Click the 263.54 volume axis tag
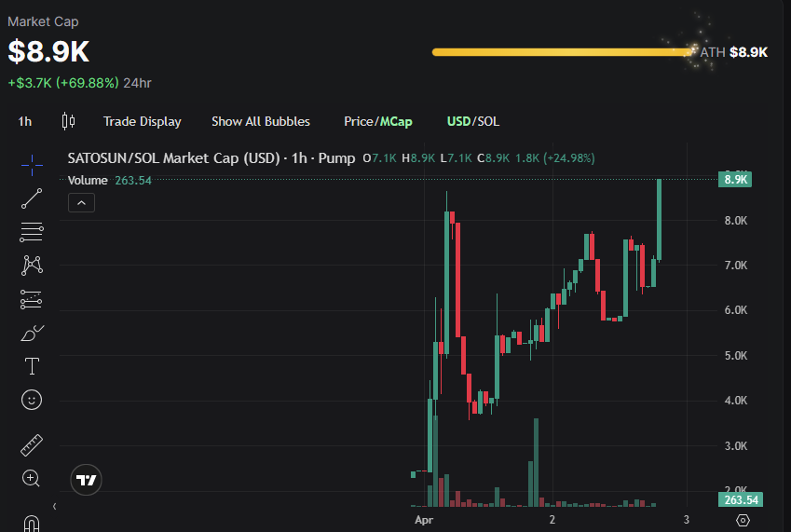 pyautogui.click(x=741, y=499)
